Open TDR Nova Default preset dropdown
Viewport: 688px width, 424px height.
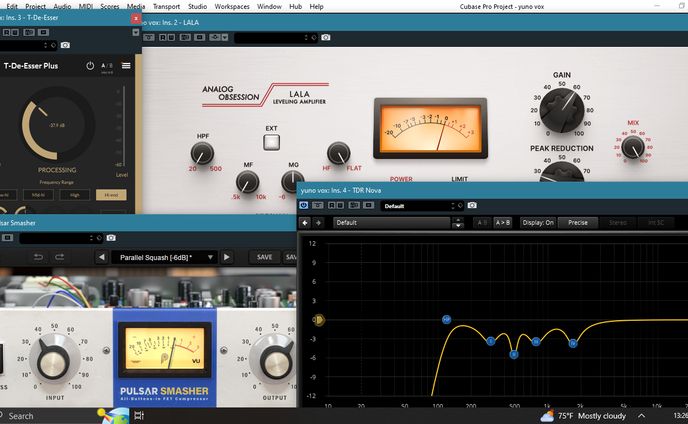[392, 223]
